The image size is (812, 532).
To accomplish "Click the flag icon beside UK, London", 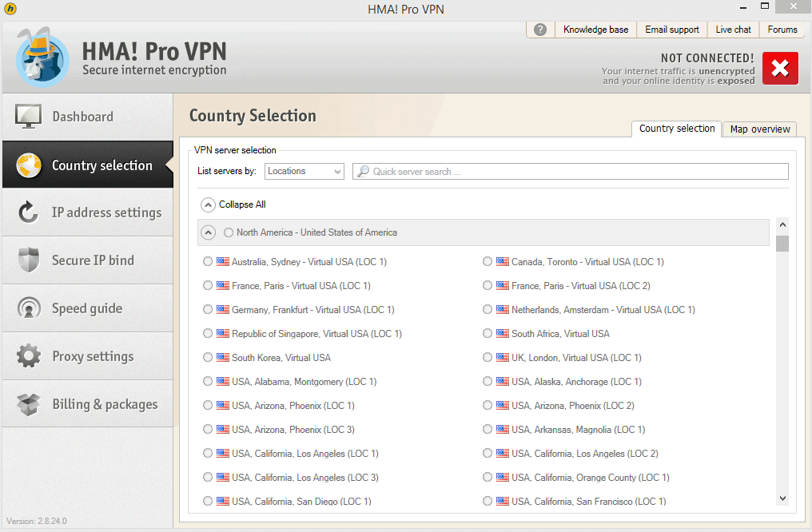I will [x=503, y=358].
